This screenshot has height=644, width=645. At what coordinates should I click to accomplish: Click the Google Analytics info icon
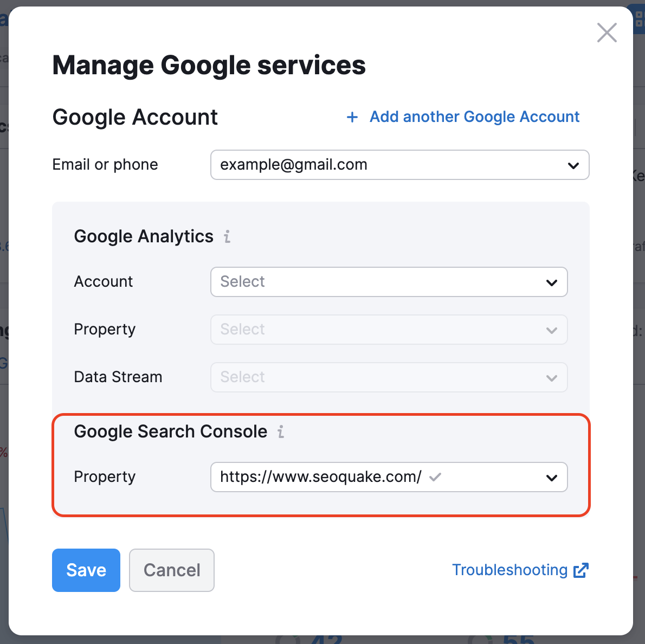click(227, 236)
